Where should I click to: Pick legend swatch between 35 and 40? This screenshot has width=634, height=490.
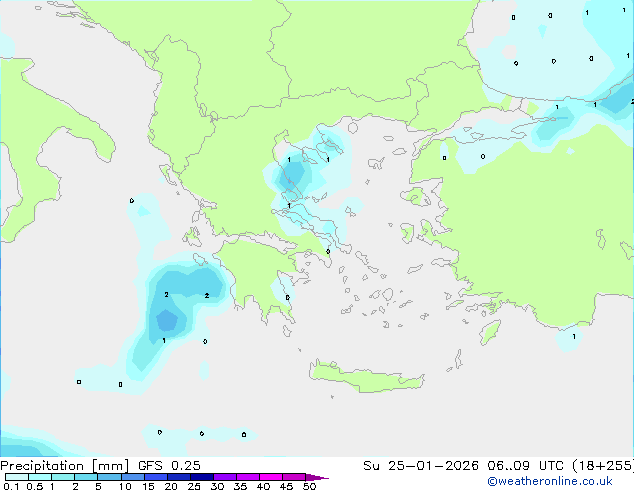click(248, 477)
